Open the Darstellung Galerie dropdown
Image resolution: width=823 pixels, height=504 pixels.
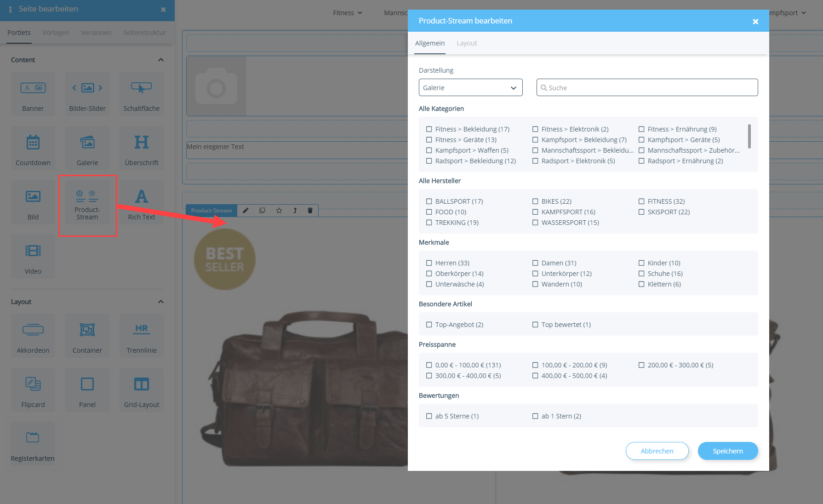470,87
